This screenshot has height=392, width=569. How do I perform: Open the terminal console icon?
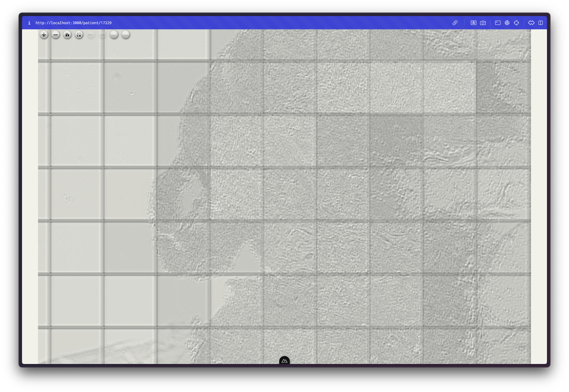coord(498,23)
